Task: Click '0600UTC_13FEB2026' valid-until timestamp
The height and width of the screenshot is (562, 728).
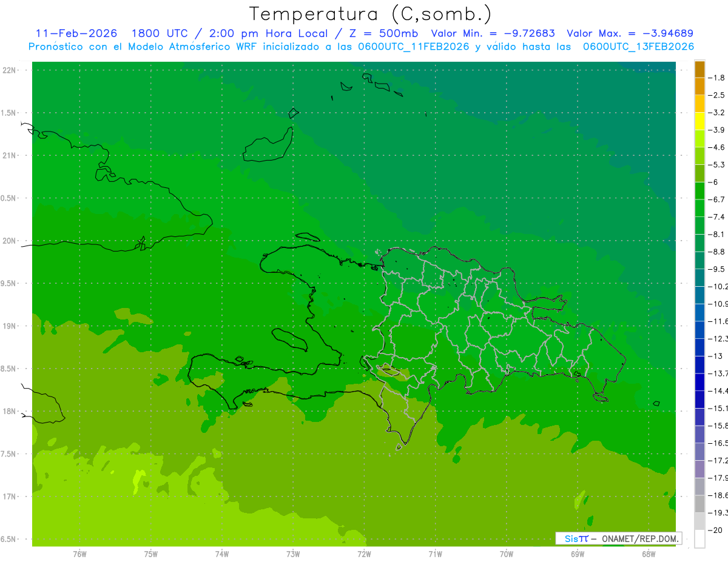Action: pos(638,47)
